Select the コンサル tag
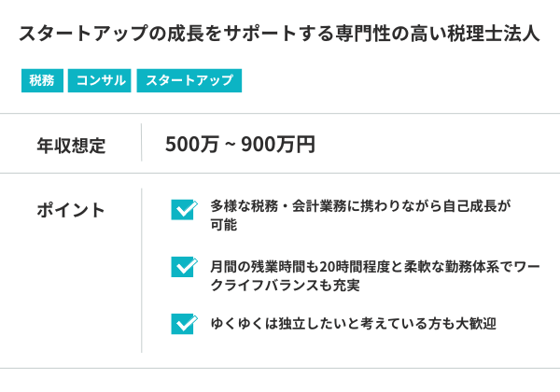This screenshot has height=392, width=560. [101, 80]
